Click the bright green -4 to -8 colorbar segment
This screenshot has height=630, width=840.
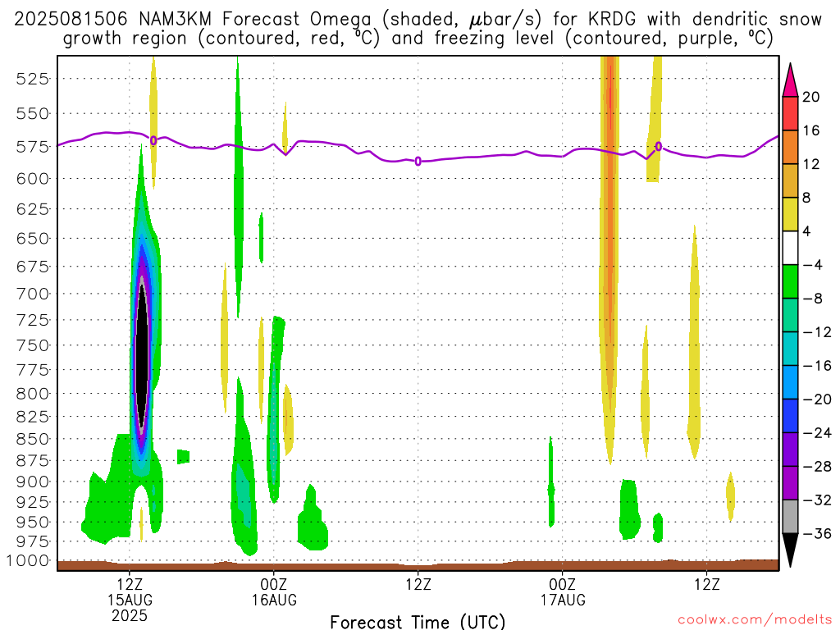(x=790, y=282)
